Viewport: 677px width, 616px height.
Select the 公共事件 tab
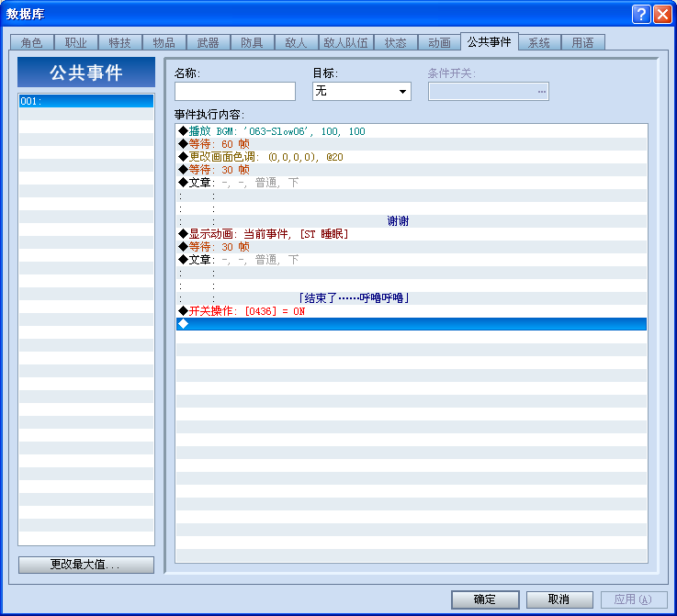point(490,41)
